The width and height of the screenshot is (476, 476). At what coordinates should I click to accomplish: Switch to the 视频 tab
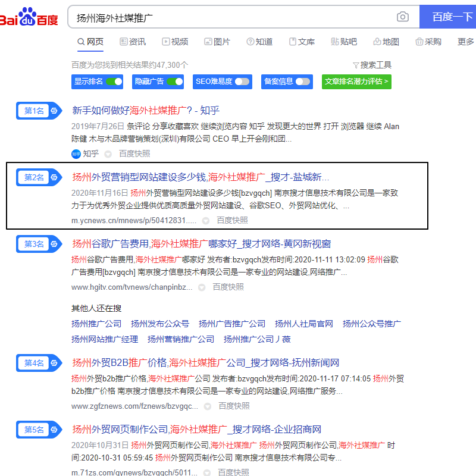tap(175, 42)
